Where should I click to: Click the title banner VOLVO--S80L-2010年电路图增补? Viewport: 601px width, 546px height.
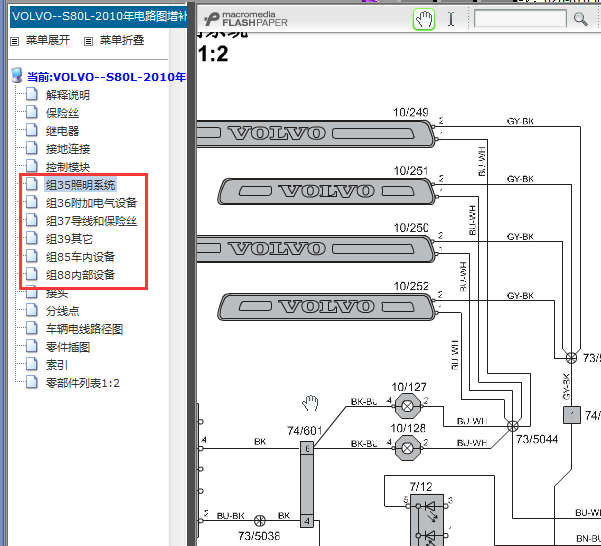(x=99, y=17)
